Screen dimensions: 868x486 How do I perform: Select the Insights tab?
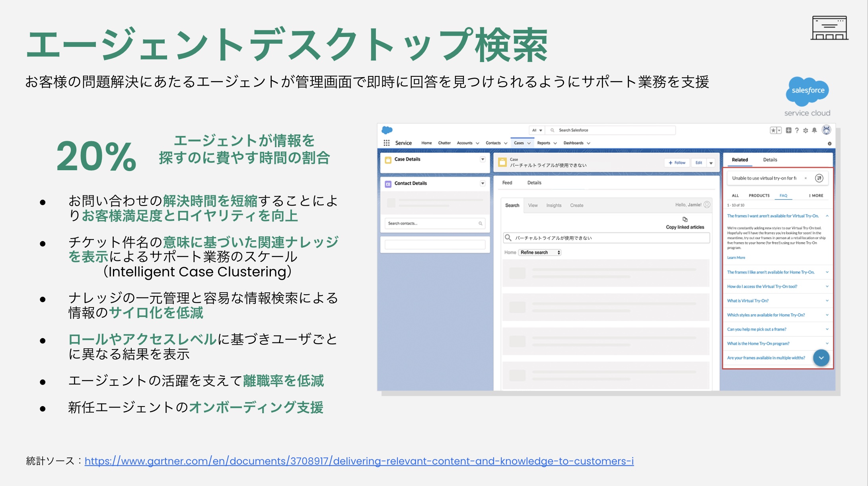pos(554,206)
